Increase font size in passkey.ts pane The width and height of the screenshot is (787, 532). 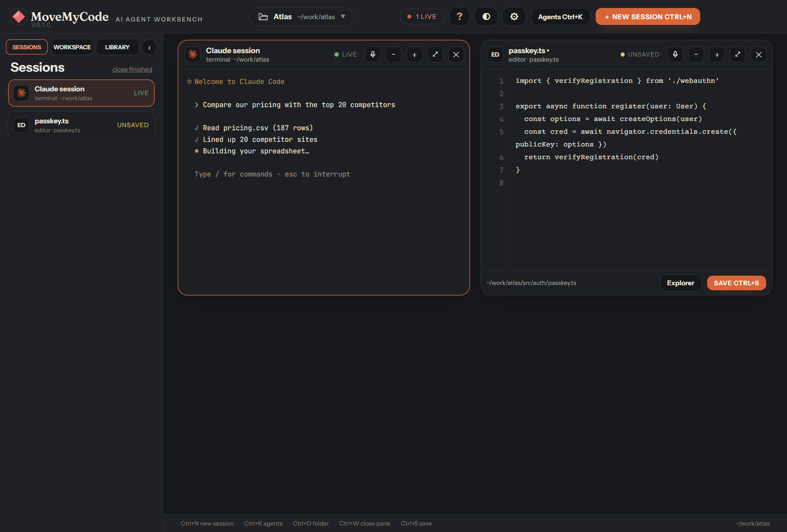717,55
